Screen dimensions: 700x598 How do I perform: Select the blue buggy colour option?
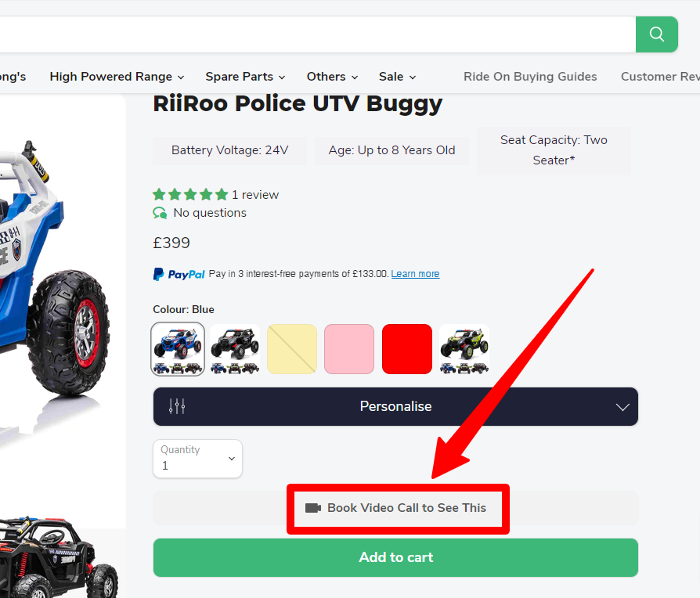(178, 349)
